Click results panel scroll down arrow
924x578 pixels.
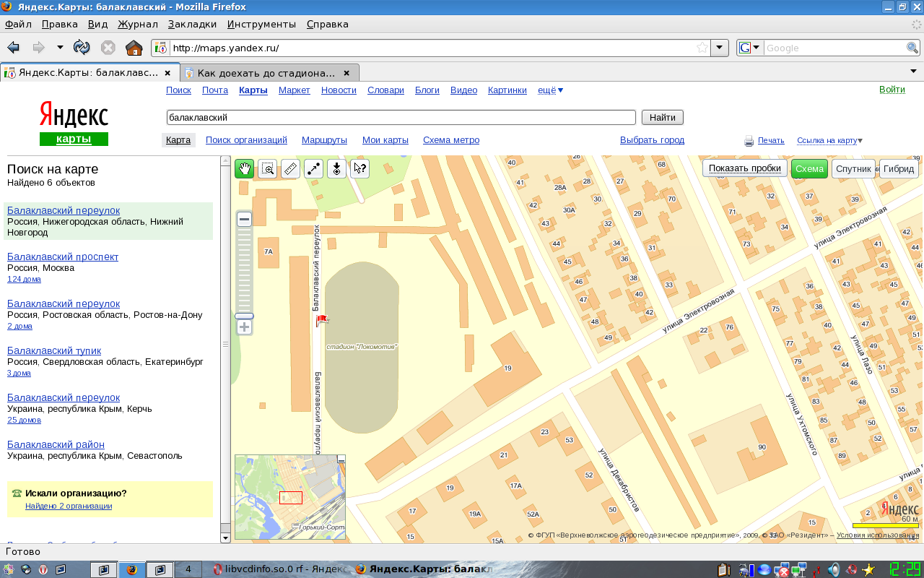click(225, 538)
